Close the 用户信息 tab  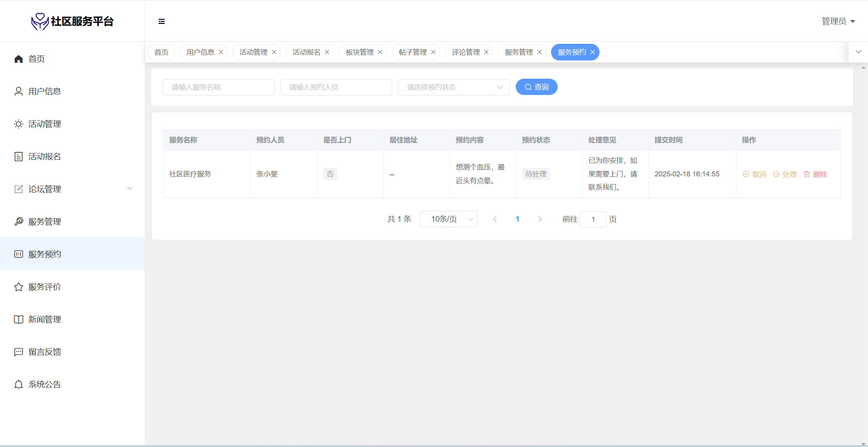[221, 52]
